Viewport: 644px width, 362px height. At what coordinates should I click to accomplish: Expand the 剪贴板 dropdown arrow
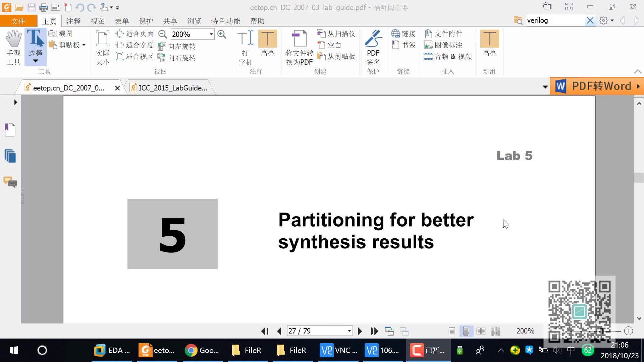pyautogui.click(x=84, y=45)
